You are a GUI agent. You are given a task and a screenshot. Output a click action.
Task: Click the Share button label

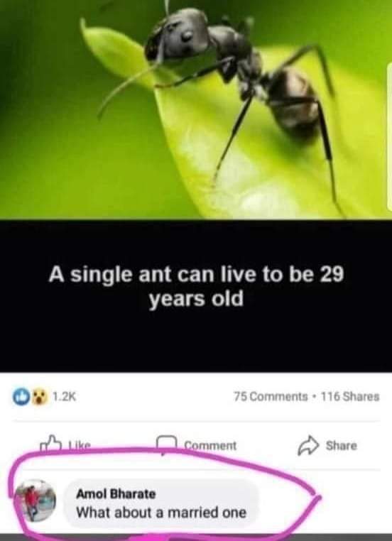click(x=342, y=446)
